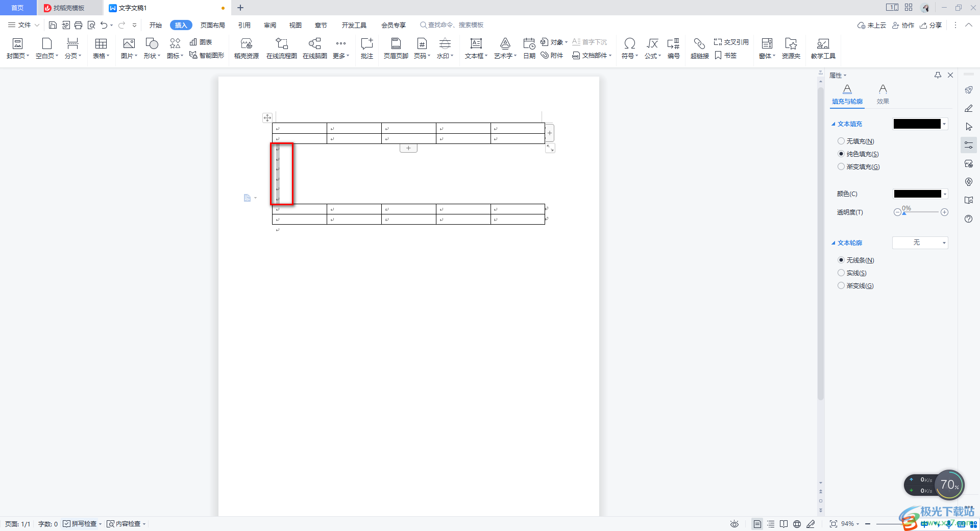Insert a chart (图表)
980x531 pixels.
click(x=201, y=42)
